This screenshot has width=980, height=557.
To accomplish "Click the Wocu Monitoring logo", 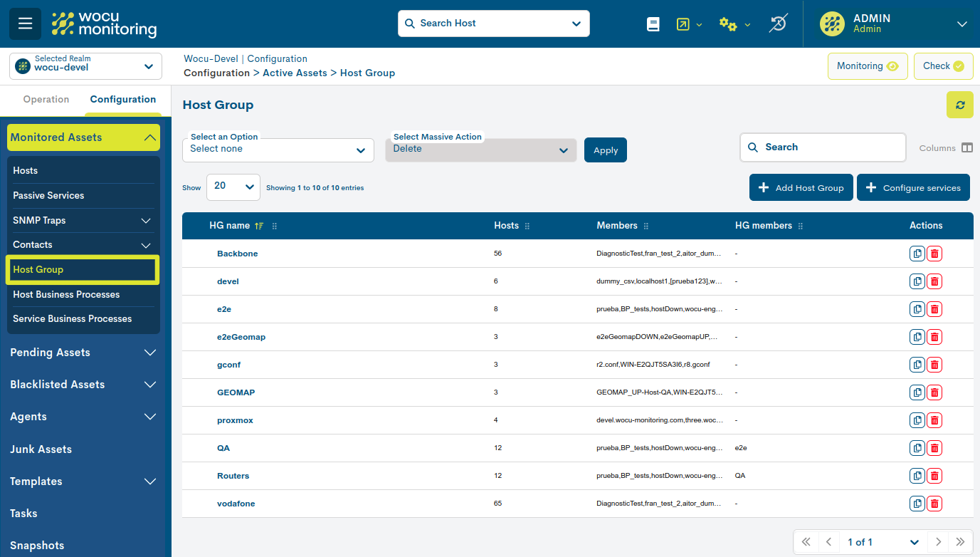I will pyautogui.click(x=105, y=24).
